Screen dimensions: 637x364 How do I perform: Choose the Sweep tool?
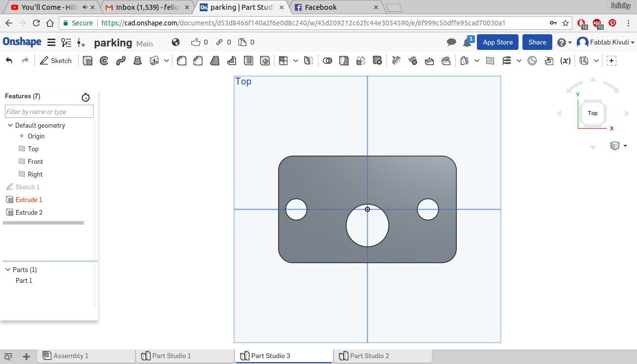click(121, 61)
